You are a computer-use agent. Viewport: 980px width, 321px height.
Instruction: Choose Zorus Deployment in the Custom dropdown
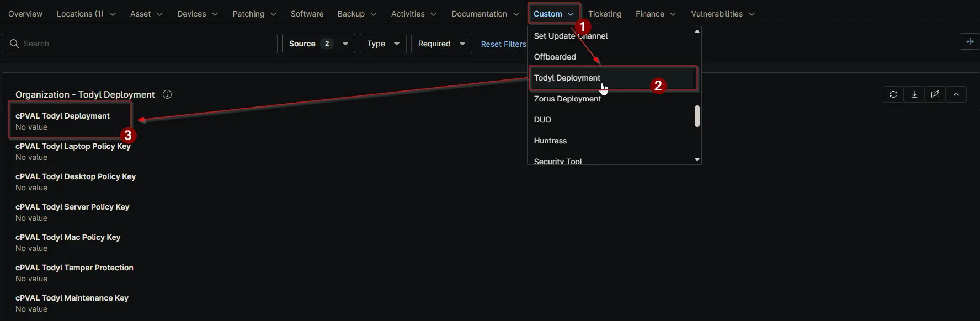pyautogui.click(x=610, y=99)
